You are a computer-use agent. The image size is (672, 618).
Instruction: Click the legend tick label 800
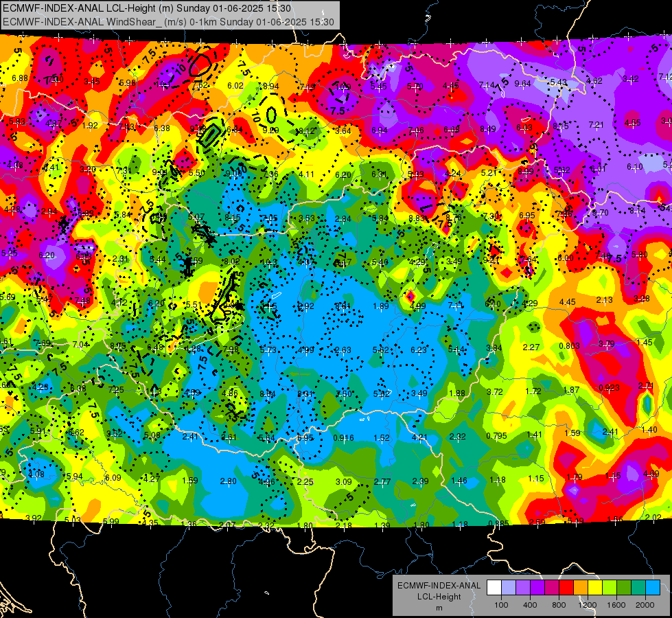pyautogui.click(x=559, y=605)
